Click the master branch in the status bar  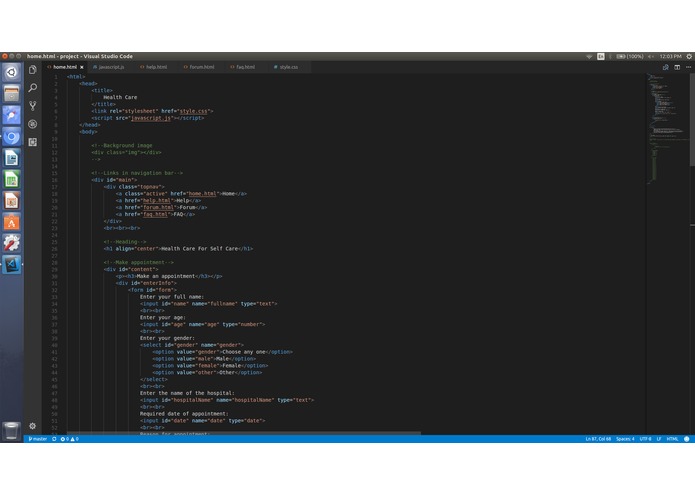(x=38, y=439)
